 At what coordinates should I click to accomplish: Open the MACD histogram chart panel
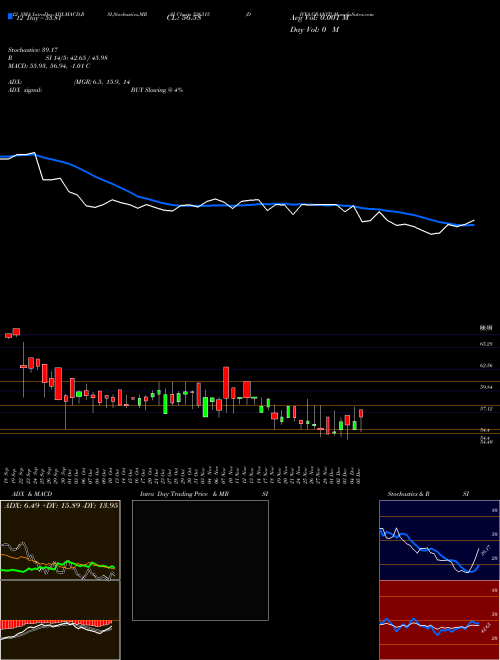coord(60,620)
